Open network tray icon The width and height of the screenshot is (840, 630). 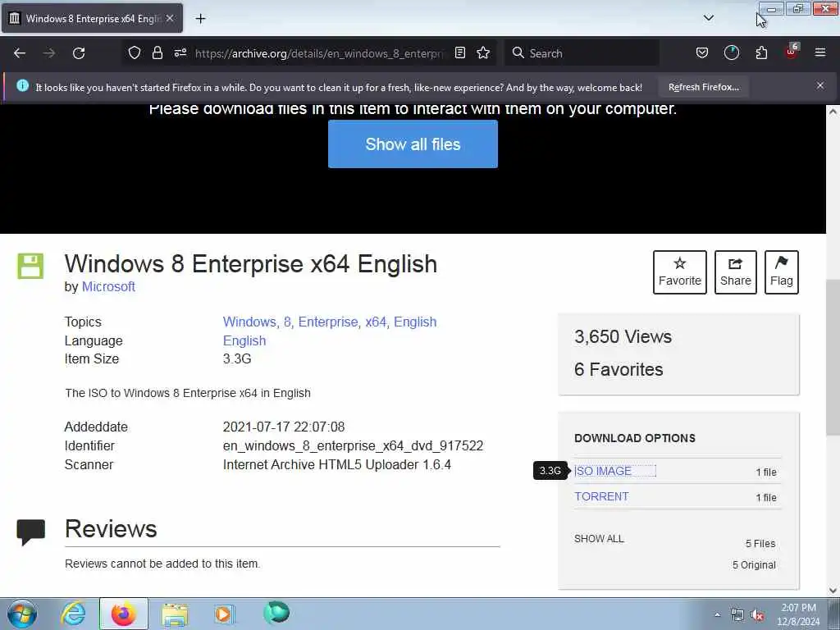(x=737, y=615)
